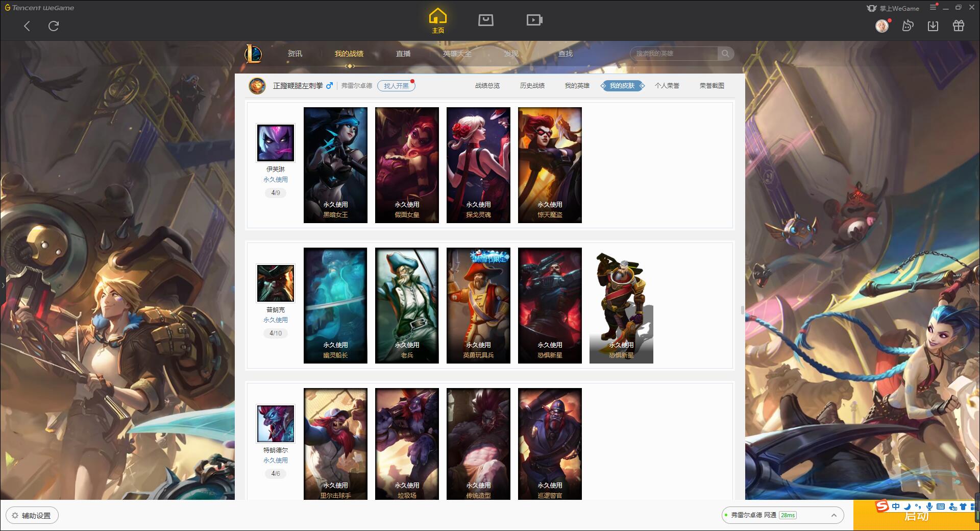Open the store shop icon in top bar
This screenshot has width=980, height=531.
[x=486, y=20]
